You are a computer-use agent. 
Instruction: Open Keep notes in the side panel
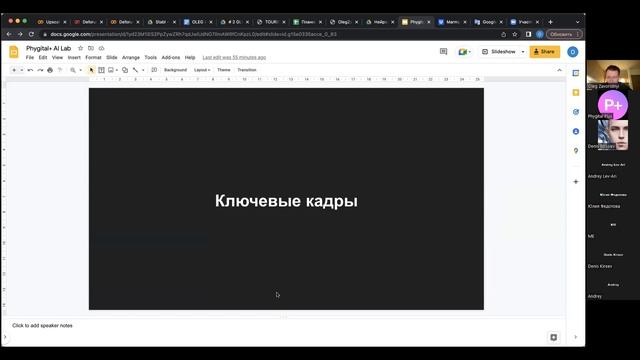[x=576, y=93]
